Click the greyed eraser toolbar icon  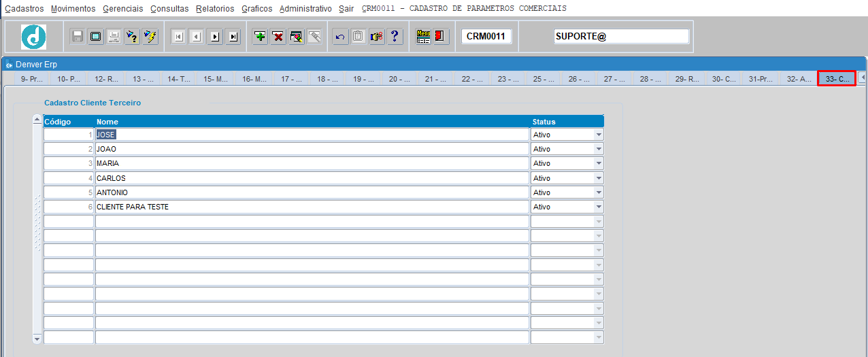click(314, 37)
